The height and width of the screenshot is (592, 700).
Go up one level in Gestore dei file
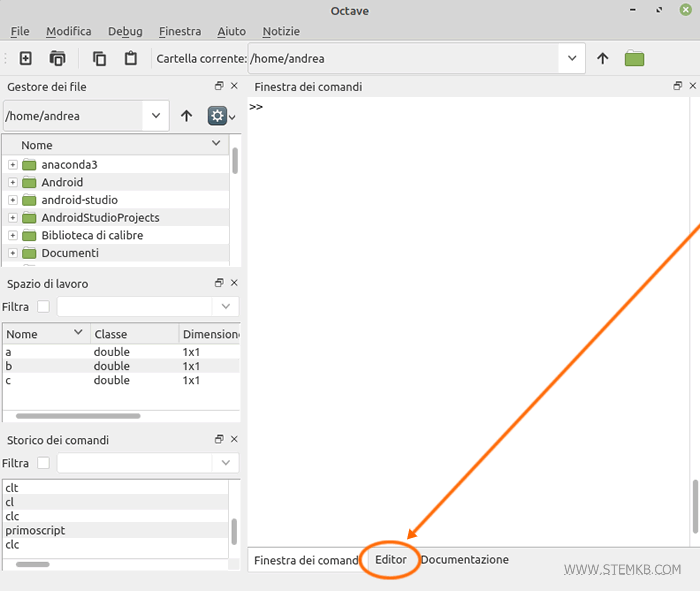(x=187, y=116)
